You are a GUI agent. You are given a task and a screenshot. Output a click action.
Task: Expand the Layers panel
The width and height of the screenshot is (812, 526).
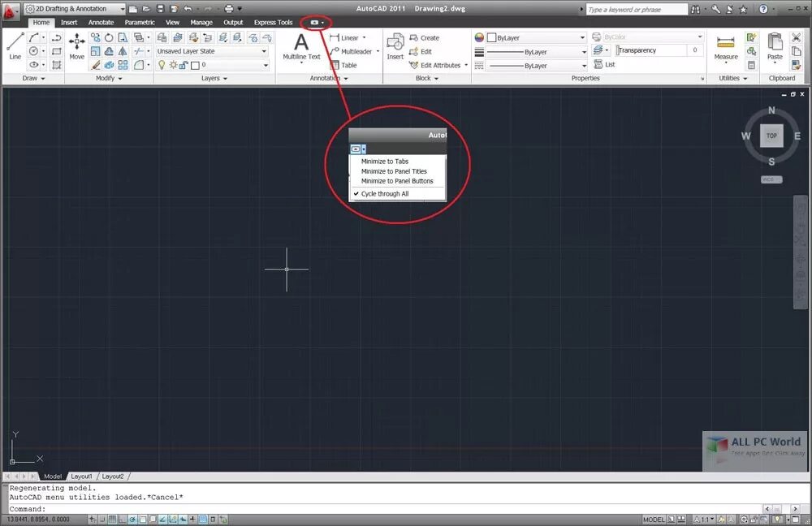214,78
